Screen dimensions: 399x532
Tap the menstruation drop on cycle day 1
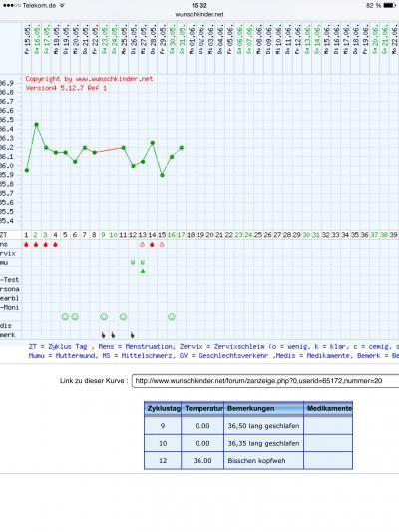27,245
